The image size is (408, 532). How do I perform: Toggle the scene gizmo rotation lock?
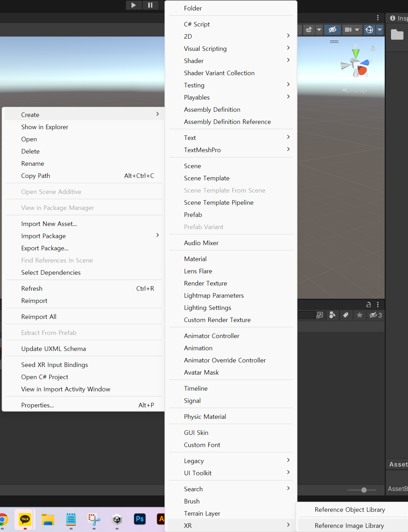coord(373,48)
